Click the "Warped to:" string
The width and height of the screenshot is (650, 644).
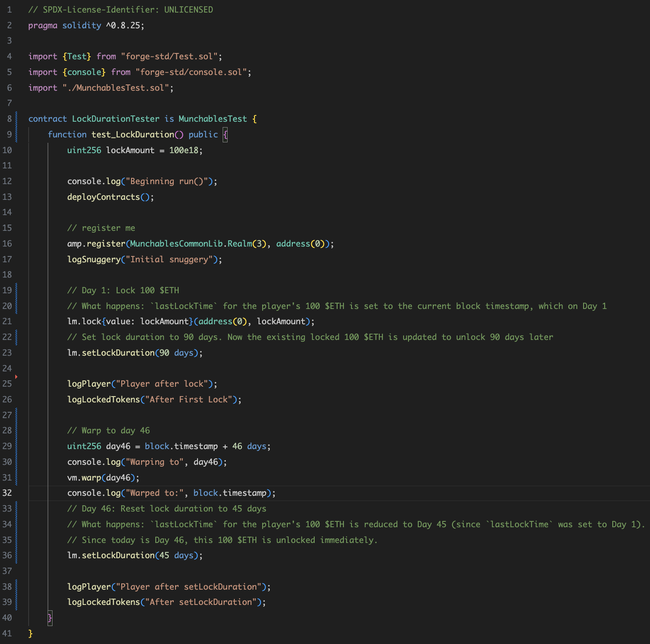coord(154,493)
